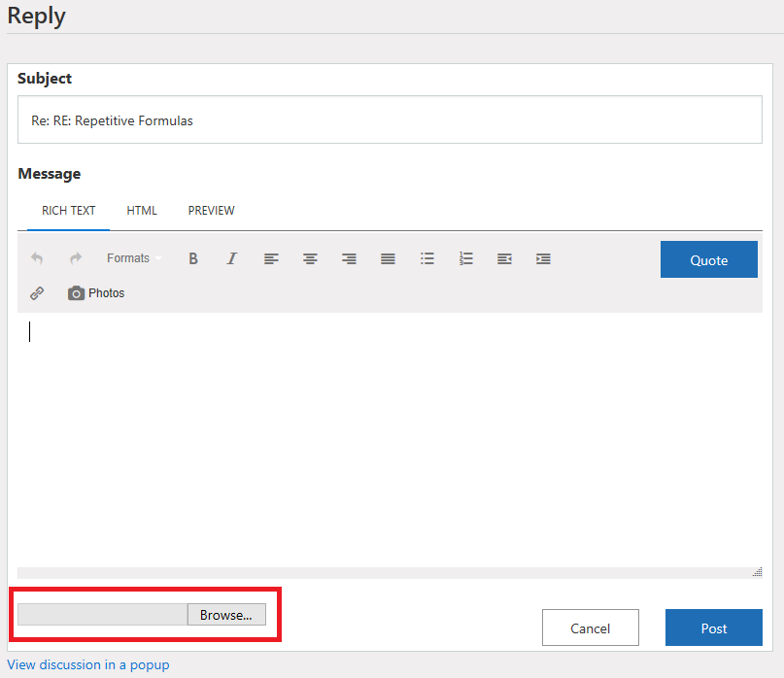Switch to the RICH TEXT tab
The image size is (784, 678).
(69, 211)
